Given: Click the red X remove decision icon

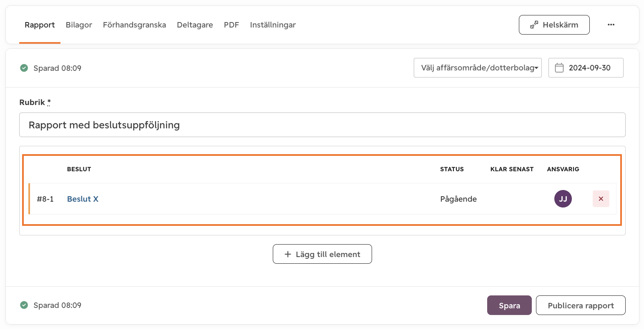Looking at the screenshot, I should tap(601, 199).
